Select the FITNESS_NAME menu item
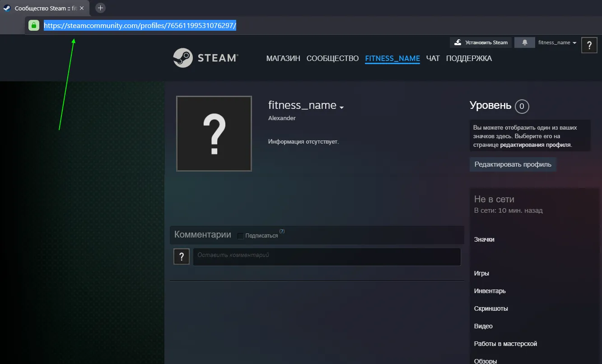The width and height of the screenshot is (602, 364). click(x=392, y=58)
